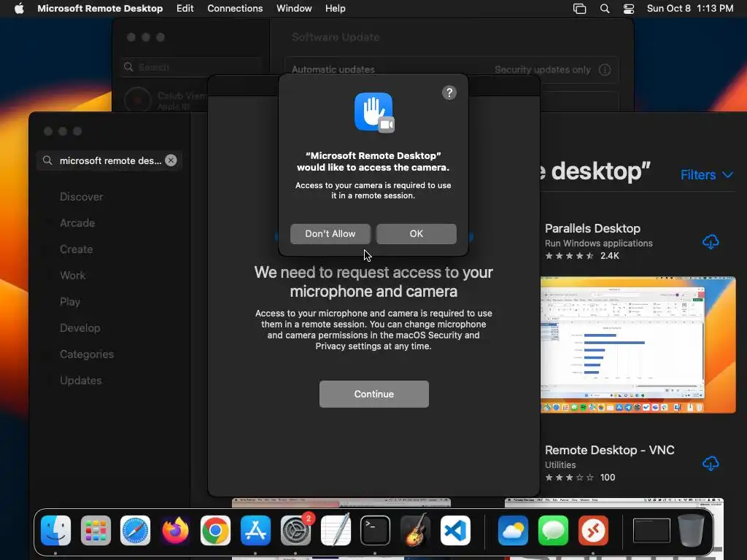The height and width of the screenshot is (560, 747).
Task: Open Discover in App Store sidebar
Action: tap(81, 197)
